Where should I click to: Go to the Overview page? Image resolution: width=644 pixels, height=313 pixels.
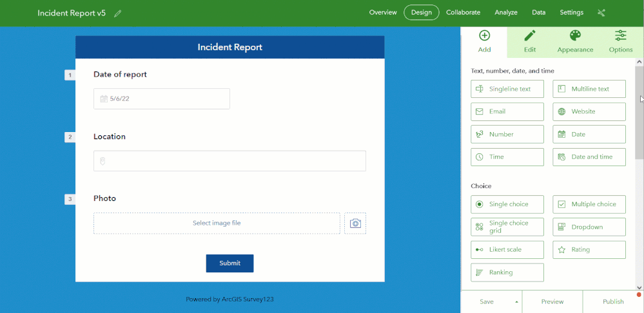383,12
